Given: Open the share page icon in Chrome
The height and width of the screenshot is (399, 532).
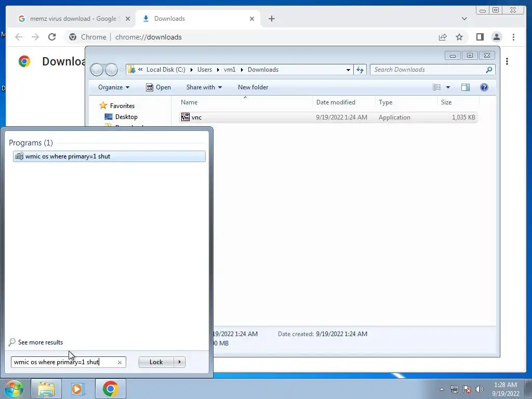Looking at the screenshot, I should [x=443, y=37].
